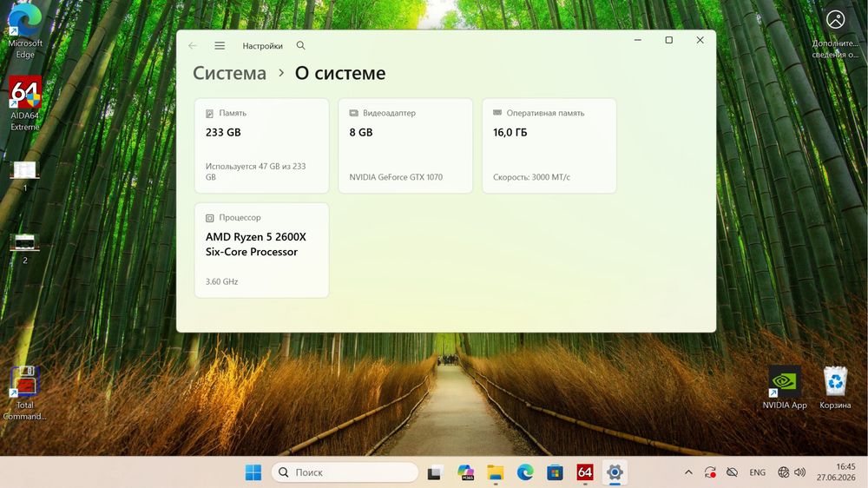Open File Explorer from the taskbar
Image resolution: width=868 pixels, height=488 pixels.
pyautogui.click(x=495, y=472)
